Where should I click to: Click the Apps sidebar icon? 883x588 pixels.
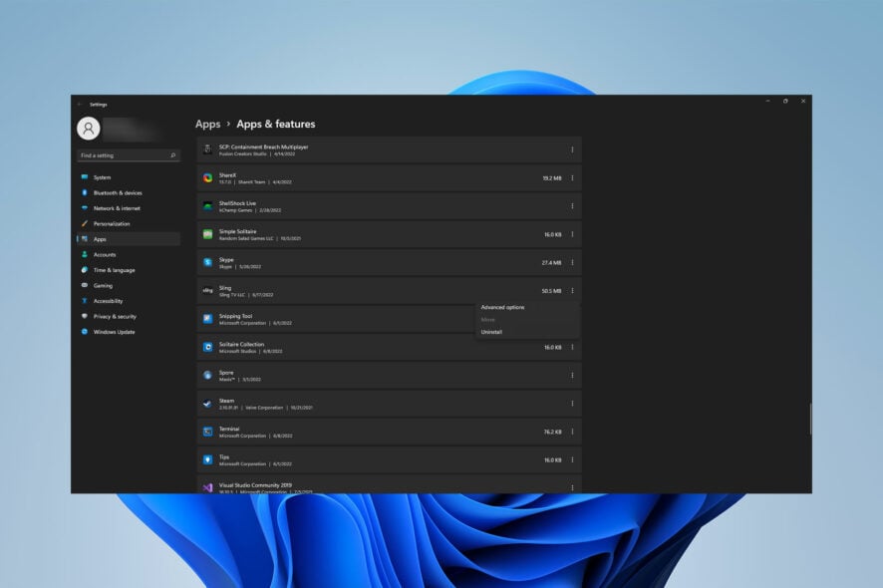pos(85,239)
